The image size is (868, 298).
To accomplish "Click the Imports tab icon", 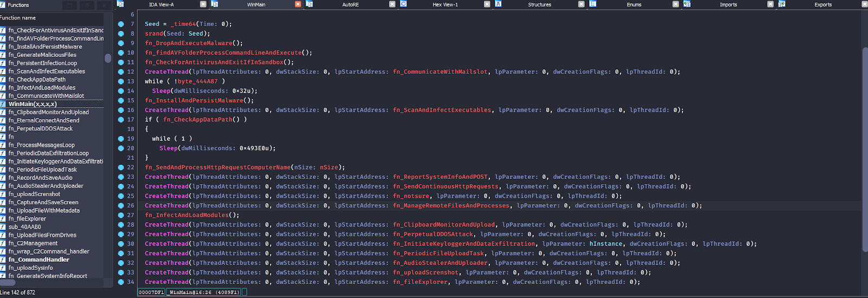I will pyautogui.click(x=687, y=4).
